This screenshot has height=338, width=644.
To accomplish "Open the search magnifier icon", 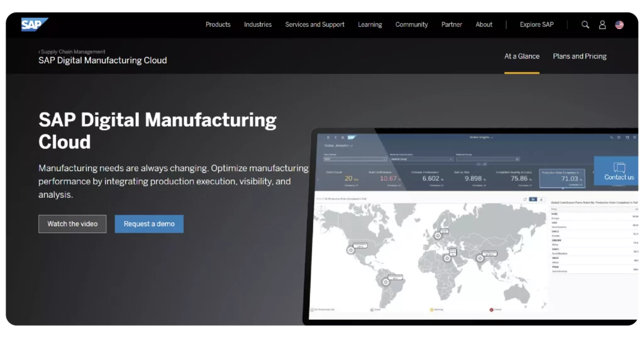I will pos(586,25).
